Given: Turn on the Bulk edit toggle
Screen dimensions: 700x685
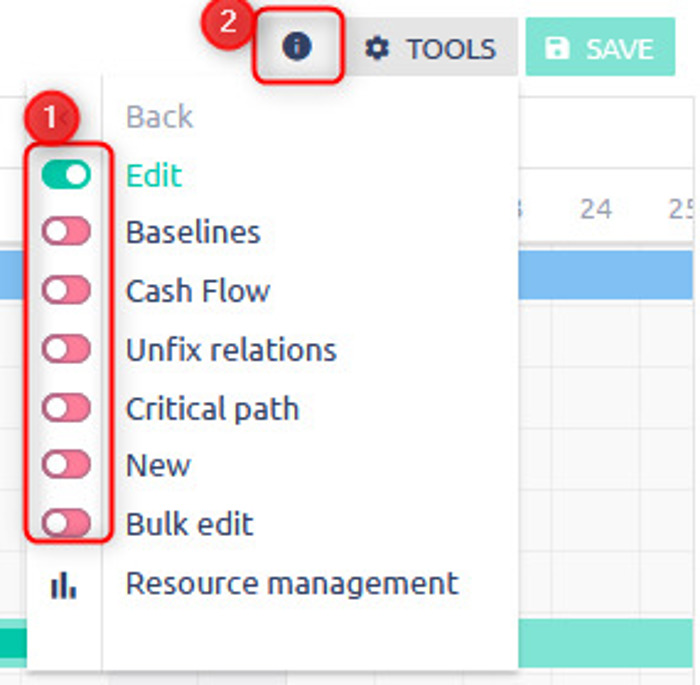Looking at the screenshot, I should 66,522.
